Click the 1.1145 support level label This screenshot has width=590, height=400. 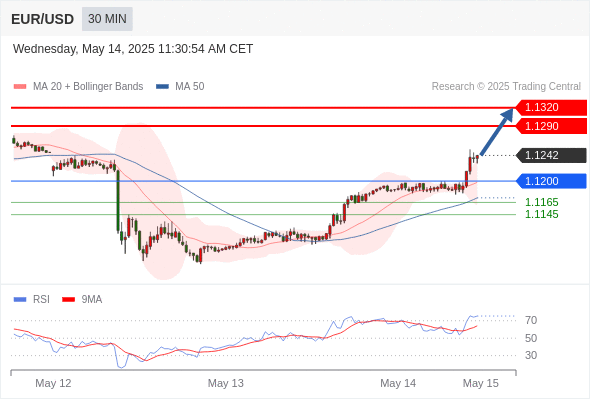point(541,214)
